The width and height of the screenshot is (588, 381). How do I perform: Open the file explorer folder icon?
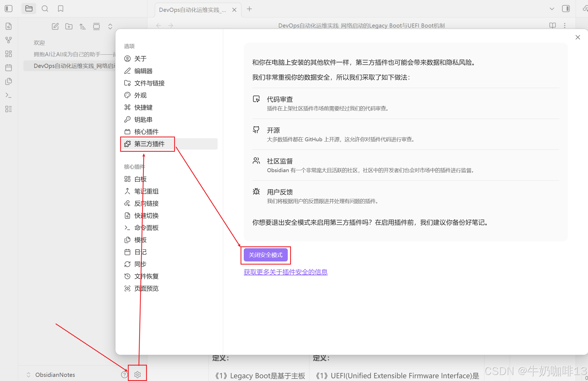click(x=29, y=9)
